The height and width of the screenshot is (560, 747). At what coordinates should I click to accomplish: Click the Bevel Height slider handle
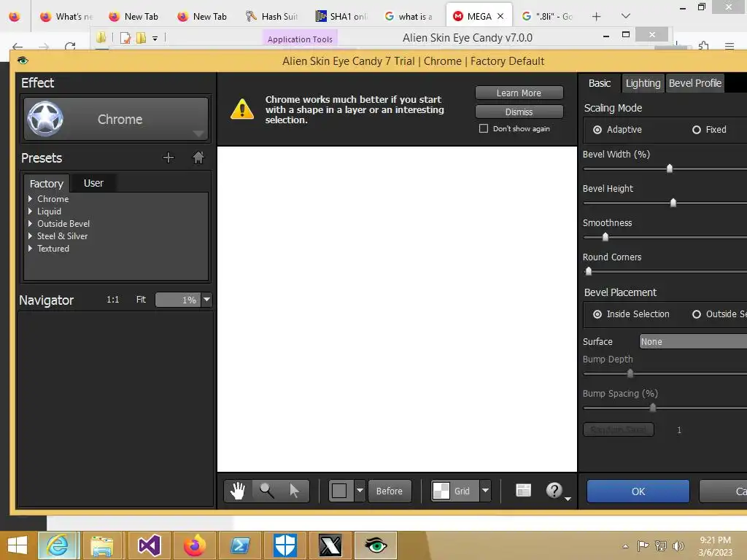click(673, 203)
